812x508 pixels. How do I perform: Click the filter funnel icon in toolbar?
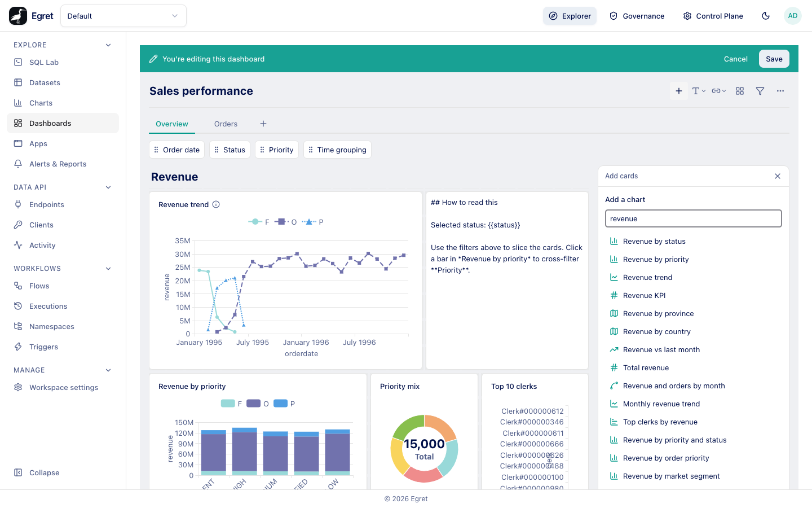pyautogui.click(x=760, y=91)
